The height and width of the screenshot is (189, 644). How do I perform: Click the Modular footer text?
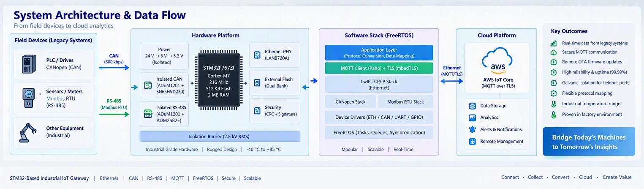coord(350,149)
